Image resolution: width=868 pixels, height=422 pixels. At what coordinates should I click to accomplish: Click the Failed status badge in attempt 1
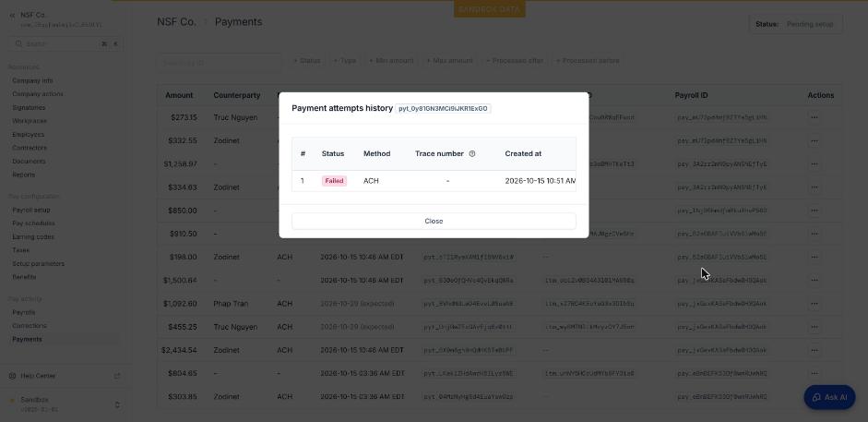334,181
